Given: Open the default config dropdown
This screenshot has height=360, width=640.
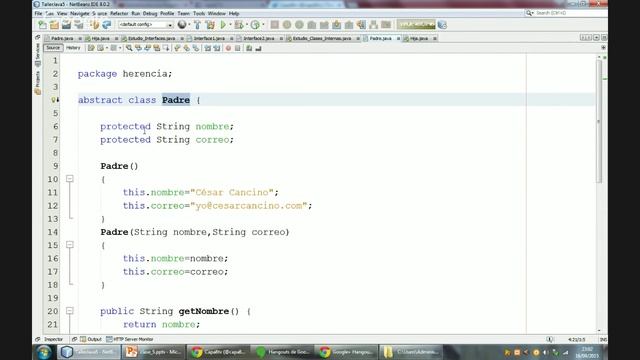Looking at the screenshot, I should 146,25.
